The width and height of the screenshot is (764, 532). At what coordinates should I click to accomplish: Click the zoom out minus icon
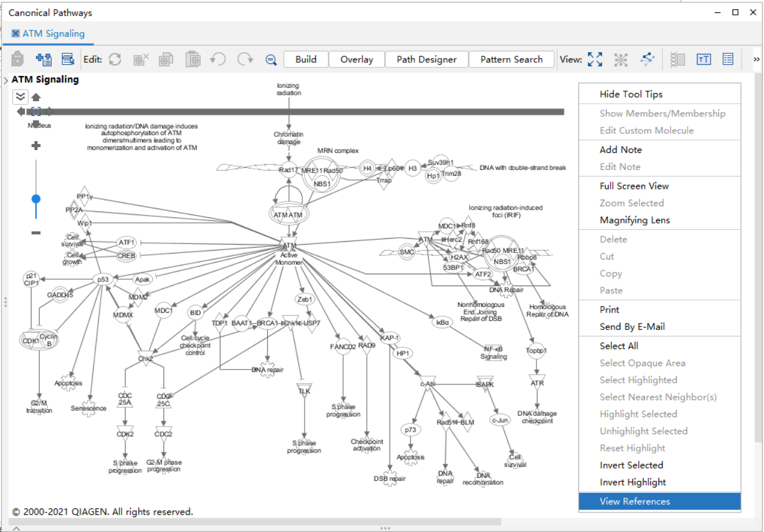[36, 233]
